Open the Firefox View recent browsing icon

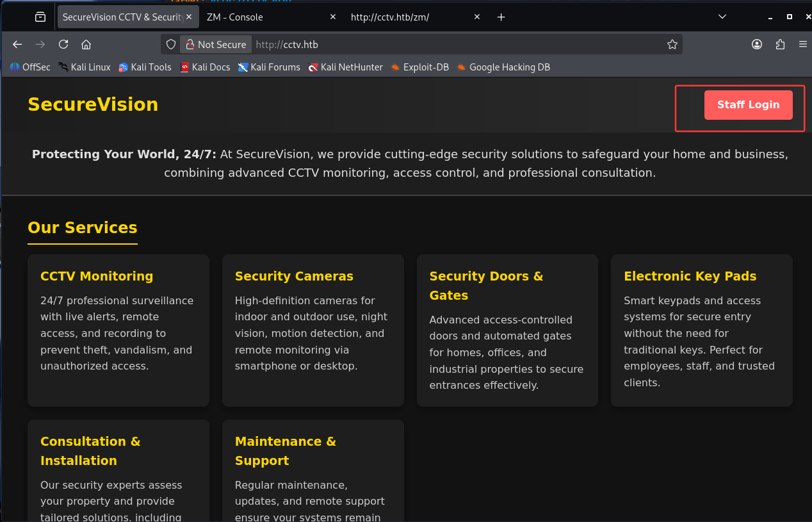(x=40, y=17)
